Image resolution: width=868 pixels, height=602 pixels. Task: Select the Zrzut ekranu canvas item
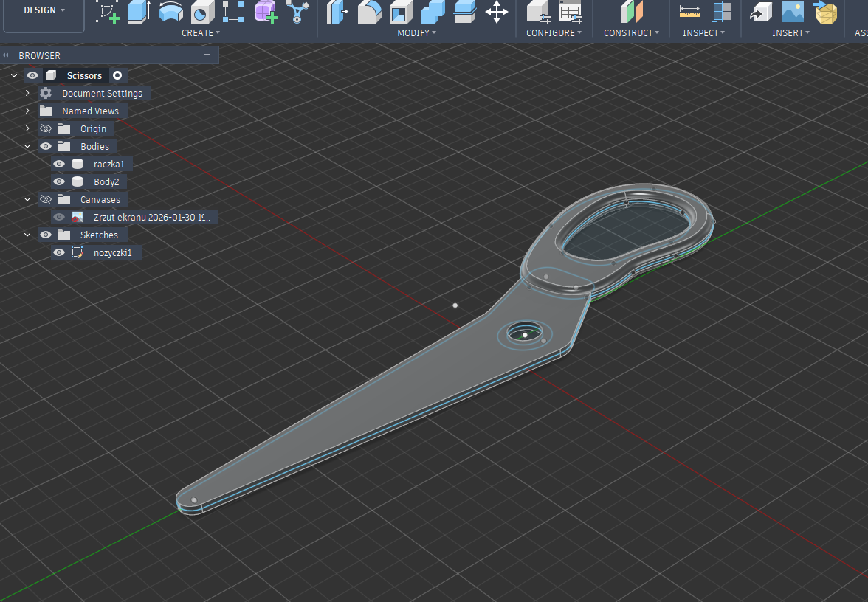[x=151, y=217]
